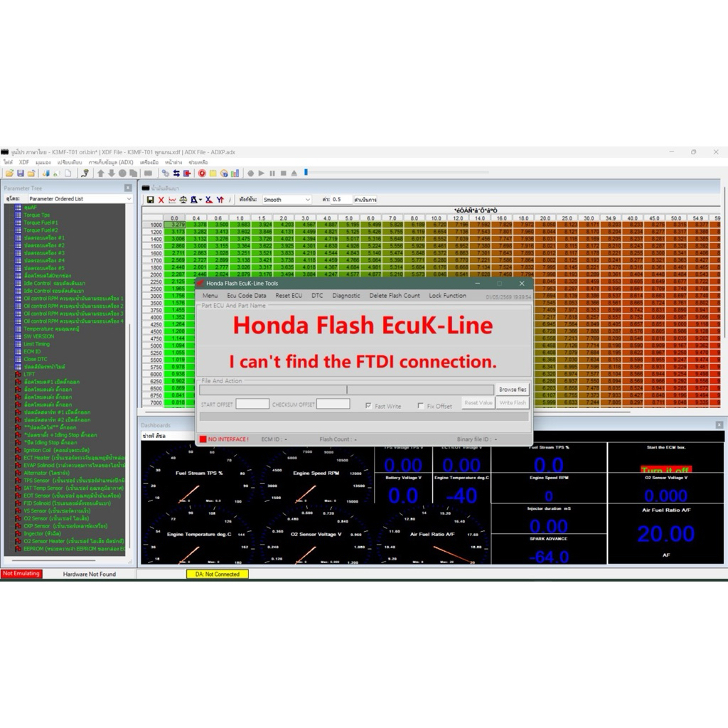Screen dimensions: 728x728
Task: Open the dropdown arrow beside the scale tool icon
Action: point(200,200)
